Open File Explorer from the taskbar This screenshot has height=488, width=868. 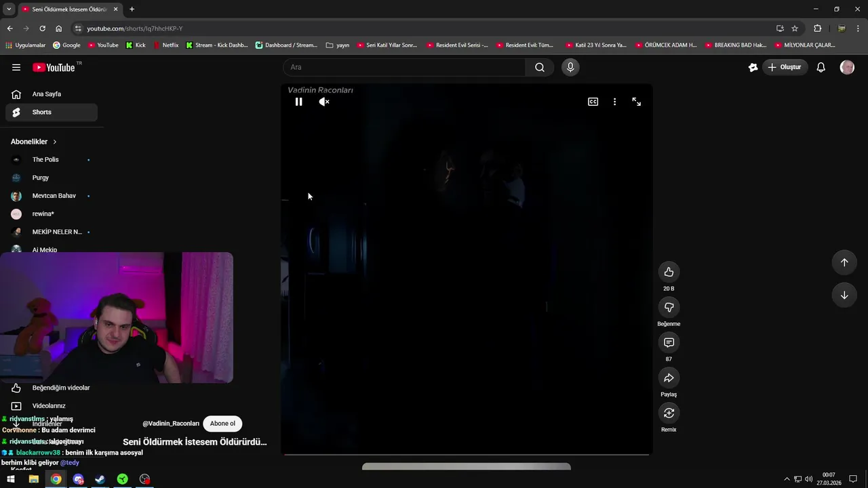point(33,479)
